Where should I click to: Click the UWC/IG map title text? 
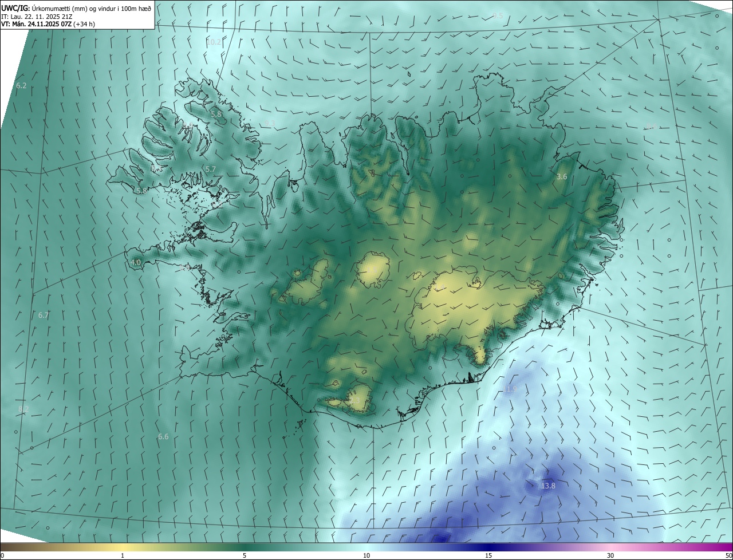[76, 7]
